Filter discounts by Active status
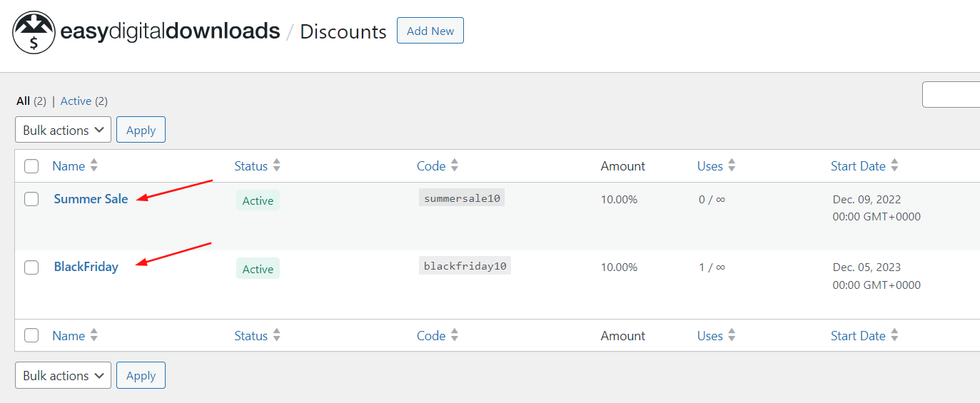Viewport: 980px width, 403px height. pos(76,101)
